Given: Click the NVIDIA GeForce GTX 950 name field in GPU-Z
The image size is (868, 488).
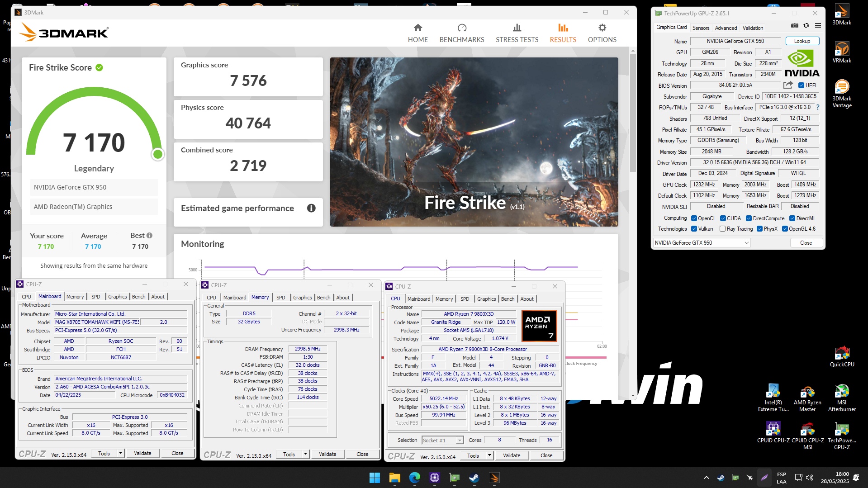Looking at the screenshot, I should 735,41.
